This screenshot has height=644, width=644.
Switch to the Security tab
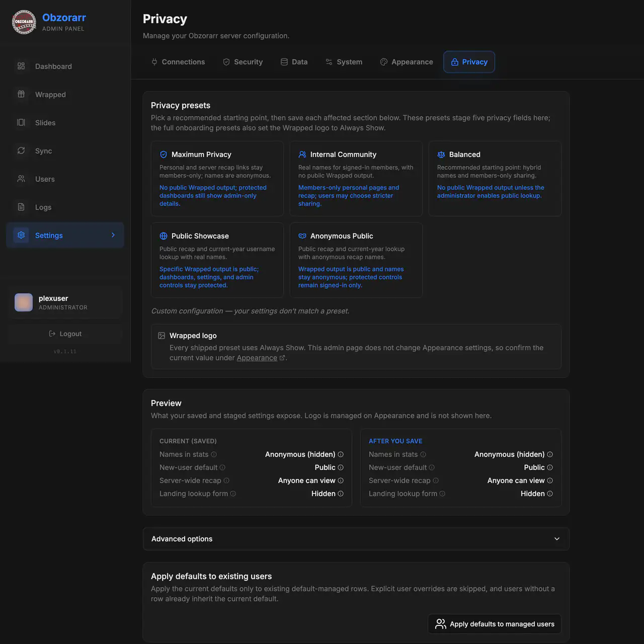[x=243, y=62]
